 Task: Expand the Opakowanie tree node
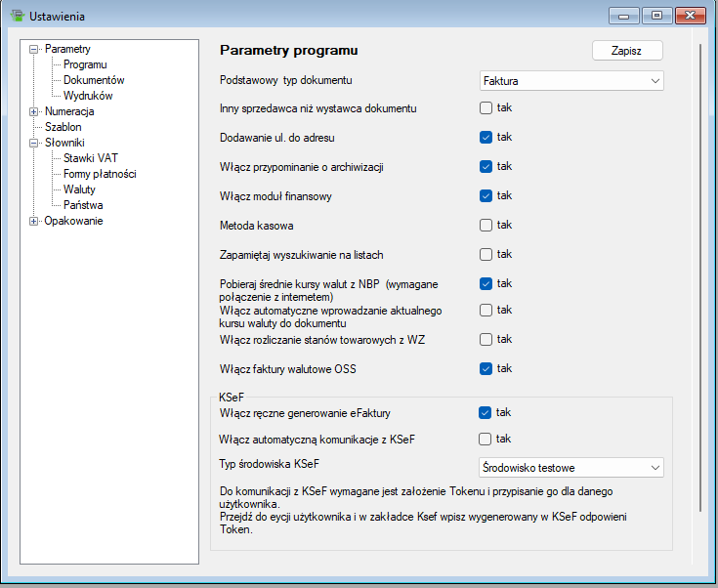pos(34,221)
